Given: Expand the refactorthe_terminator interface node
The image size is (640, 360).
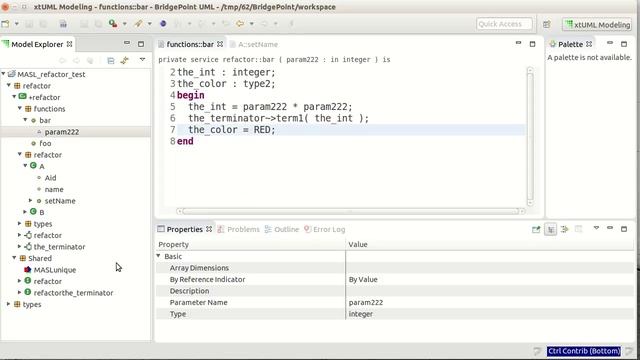Looking at the screenshot, I should pyautogui.click(x=20, y=292).
